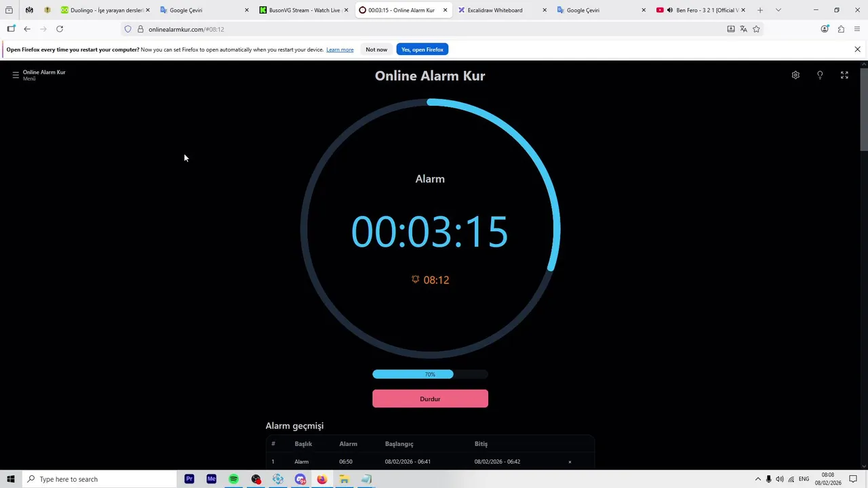Click the circular countdown progress ring
Screen dimensions: 868x488
pos(430,228)
